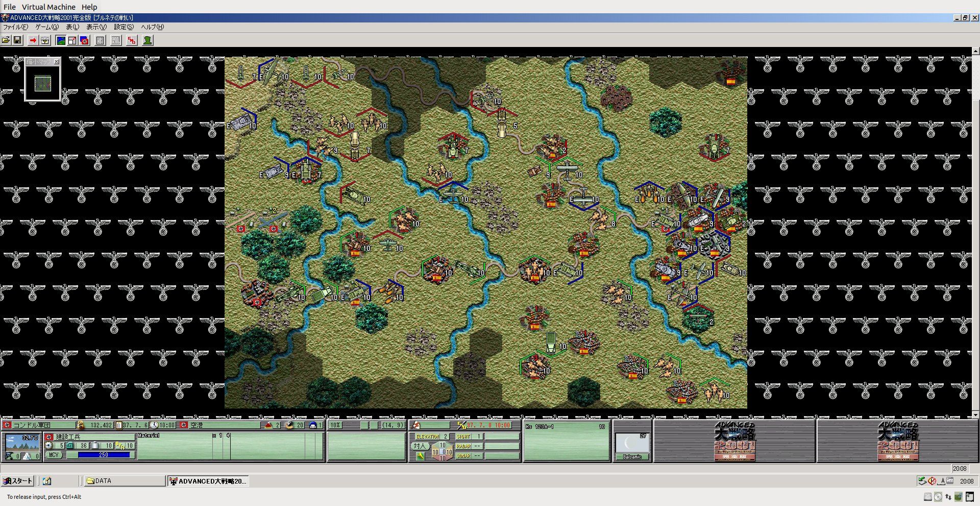This screenshot has width=980, height=506.
Task: Open the Virtual Machine menu
Action: pos(48,7)
